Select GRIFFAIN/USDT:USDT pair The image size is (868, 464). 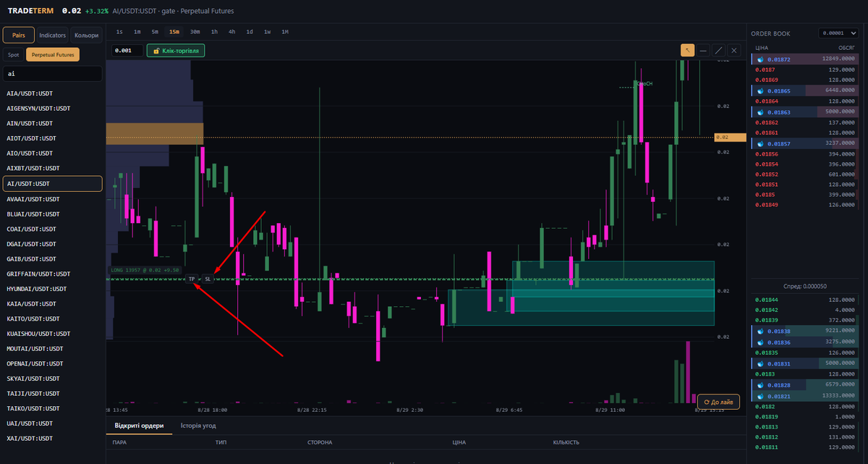(x=53, y=274)
